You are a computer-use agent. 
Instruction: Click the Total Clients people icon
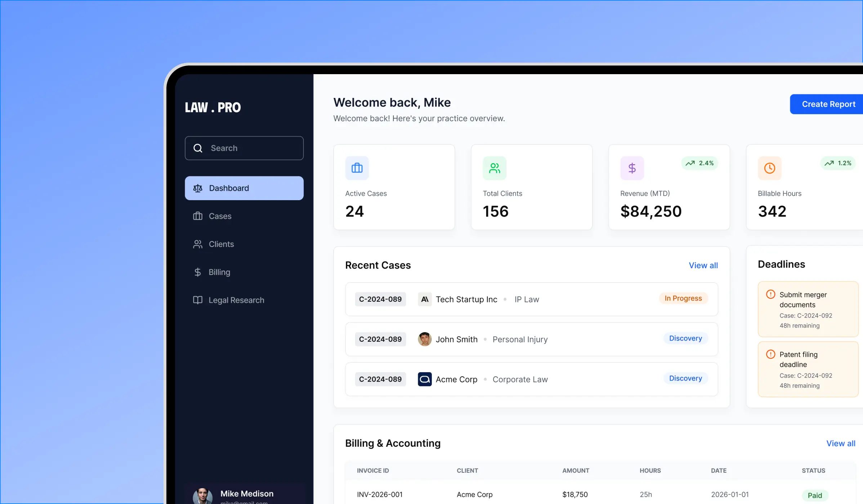point(495,168)
